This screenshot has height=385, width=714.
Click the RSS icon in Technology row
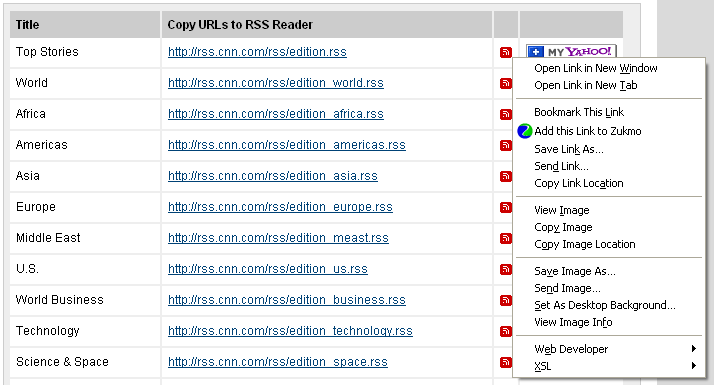tap(505, 331)
